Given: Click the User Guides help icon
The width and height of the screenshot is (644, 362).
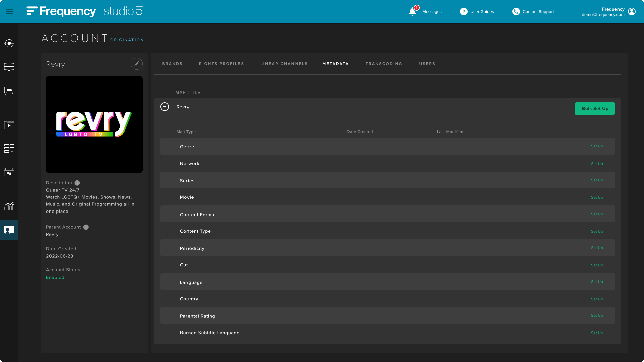Looking at the screenshot, I should 463,11.
